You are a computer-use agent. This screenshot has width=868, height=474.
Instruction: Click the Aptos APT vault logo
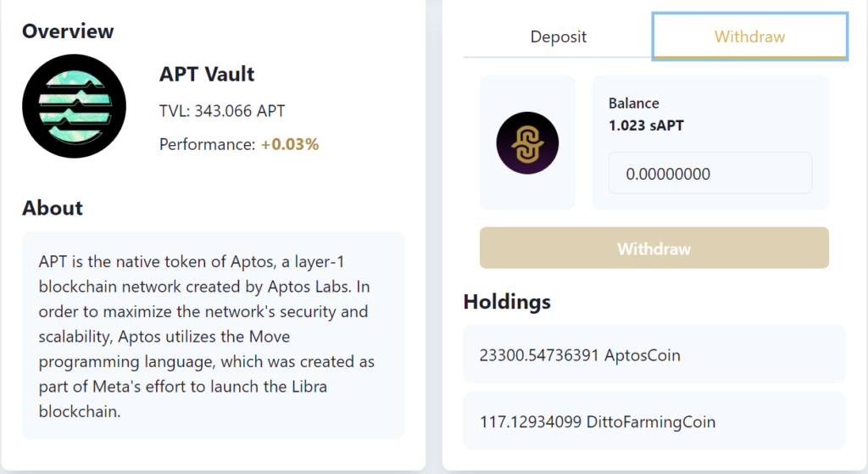[x=74, y=106]
